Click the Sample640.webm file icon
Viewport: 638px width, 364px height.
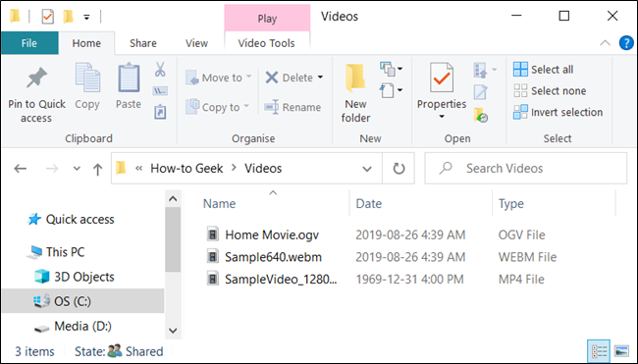[x=212, y=257]
